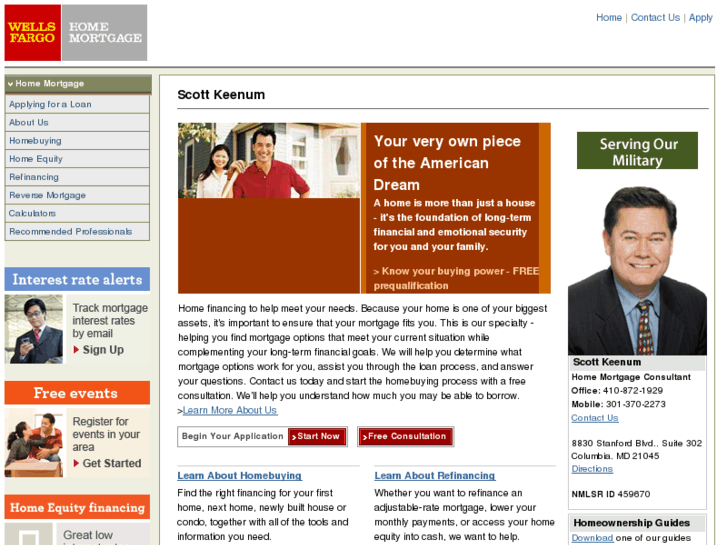Click 'Your very own piece' headline text
This screenshot has width=727, height=545.
tap(447, 163)
